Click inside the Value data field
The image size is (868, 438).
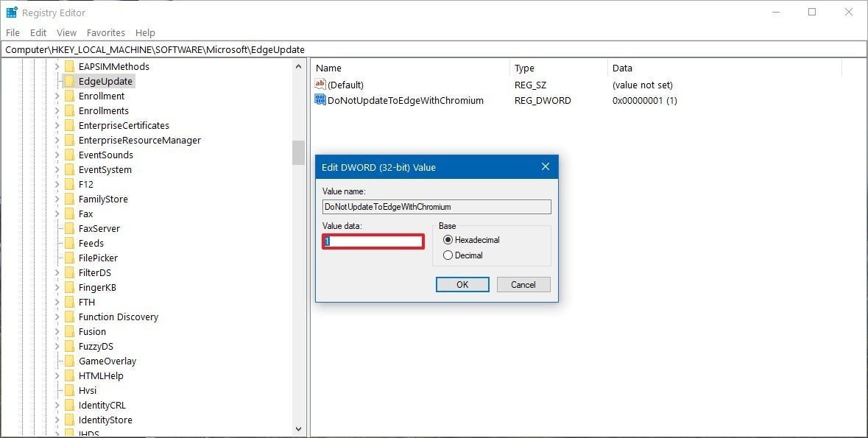(x=373, y=241)
